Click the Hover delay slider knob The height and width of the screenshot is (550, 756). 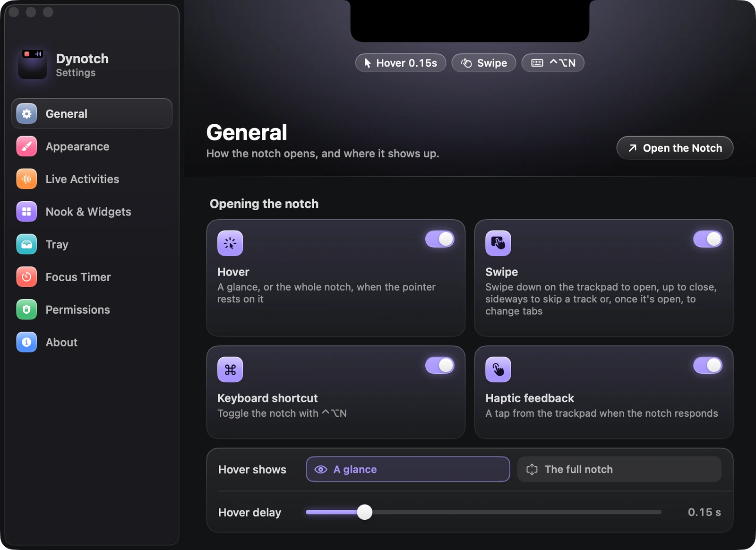tap(365, 512)
